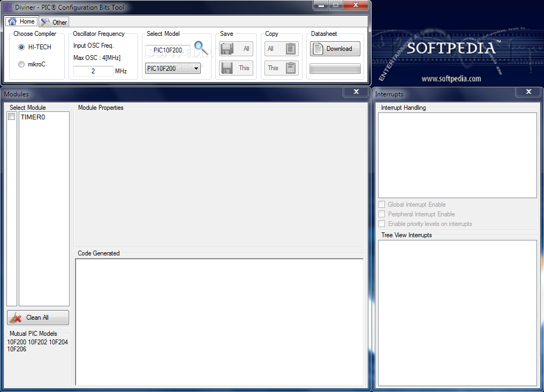Image resolution: width=544 pixels, height=392 pixels.
Task: Click the Diviner application title bar icon
Action: pos(7,7)
